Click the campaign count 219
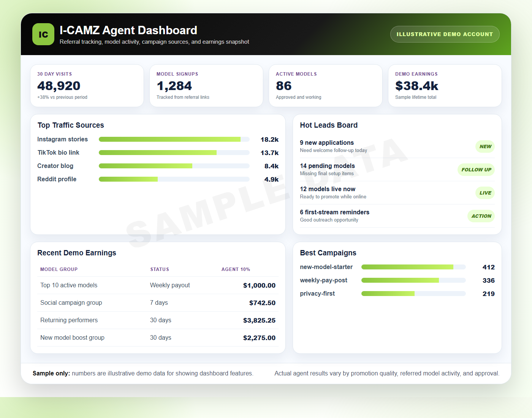532x418 pixels. point(488,294)
